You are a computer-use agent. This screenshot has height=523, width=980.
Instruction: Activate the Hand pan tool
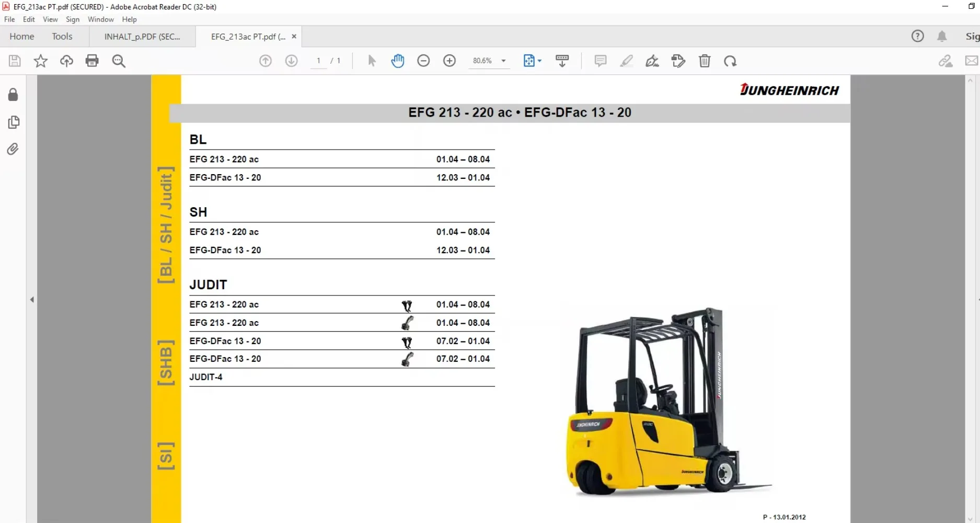(398, 61)
